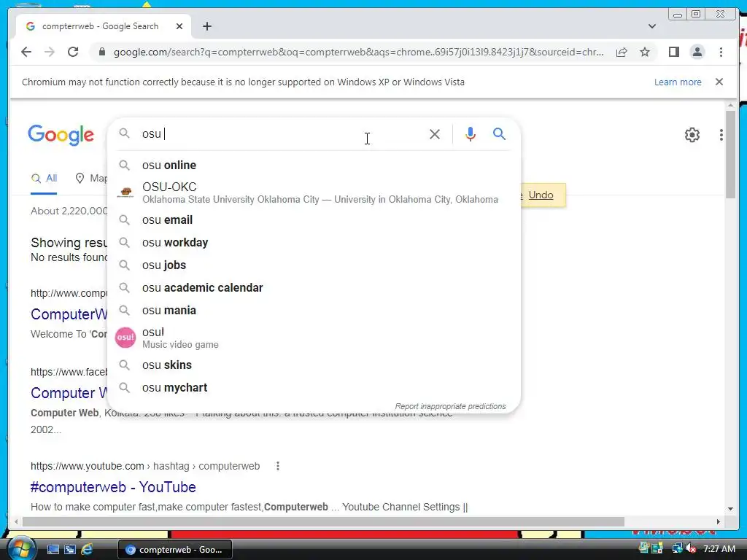Image resolution: width=747 pixels, height=560 pixels.
Task: Click the horizontal scrollbar right arrow
Action: [x=719, y=522]
